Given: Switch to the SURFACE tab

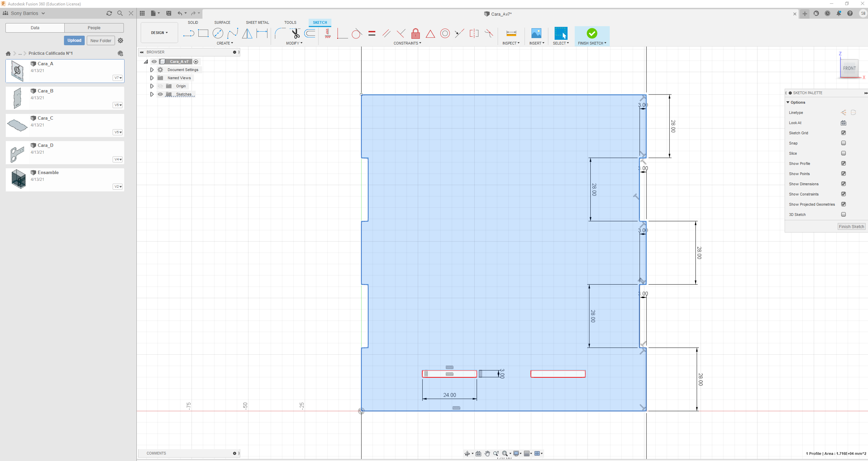Looking at the screenshot, I should pos(222,22).
